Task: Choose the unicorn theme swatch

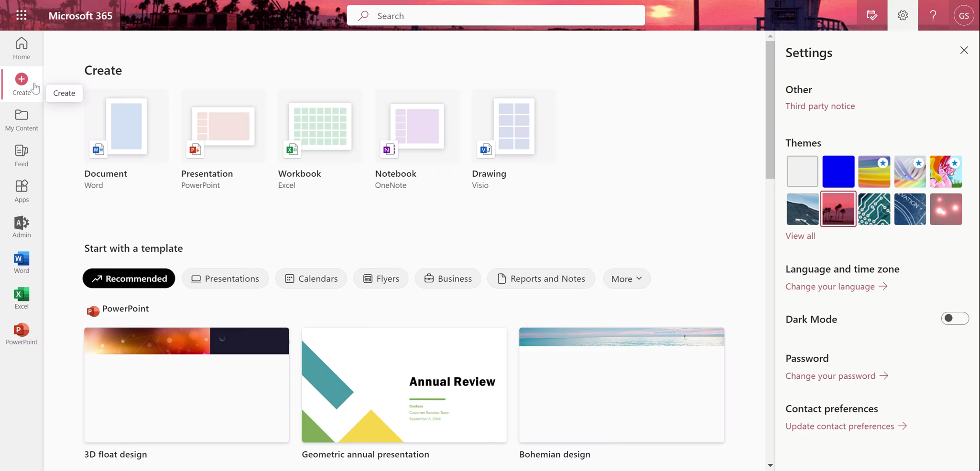Action: tap(946, 171)
